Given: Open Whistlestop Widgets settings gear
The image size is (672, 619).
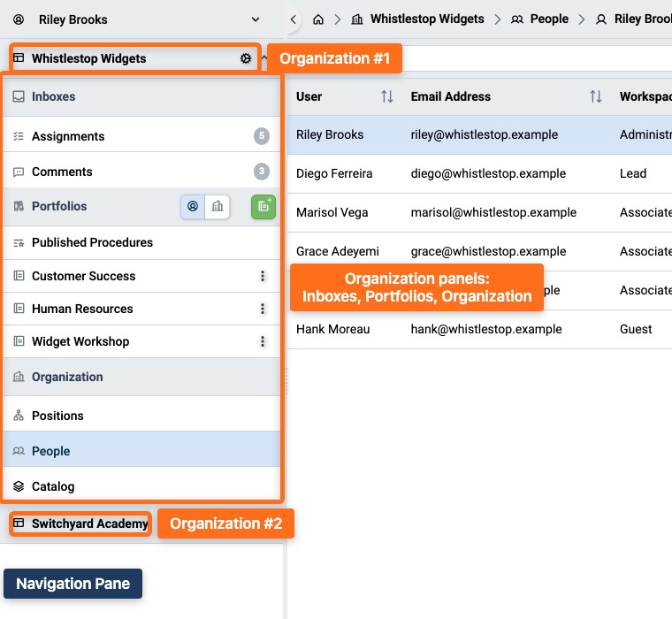Looking at the screenshot, I should point(246,58).
